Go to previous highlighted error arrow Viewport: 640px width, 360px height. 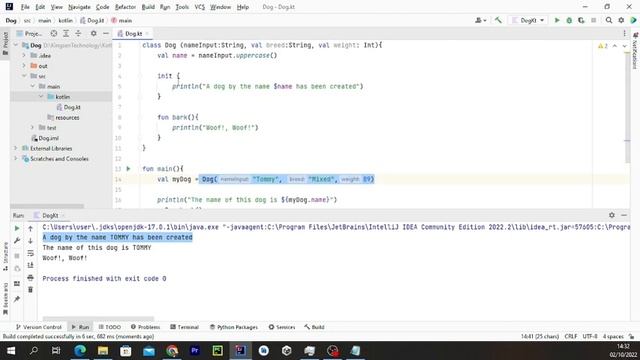coord(615,46)
